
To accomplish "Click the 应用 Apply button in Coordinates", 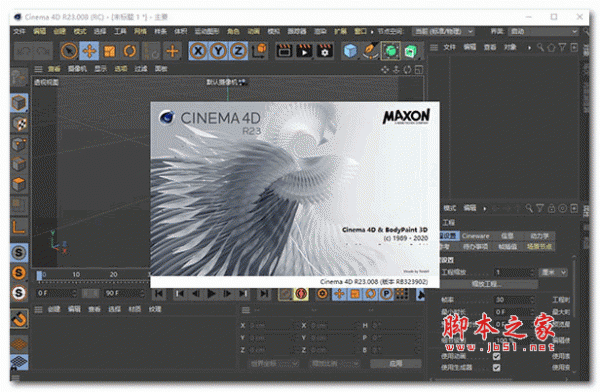I will (x=396, y=363).
